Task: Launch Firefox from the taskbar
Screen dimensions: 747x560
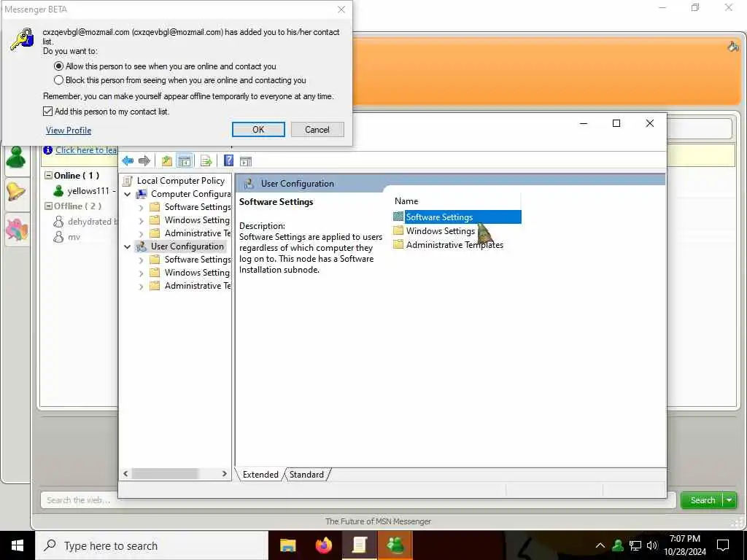Action: pyautogui.click(x=323, y=545)
